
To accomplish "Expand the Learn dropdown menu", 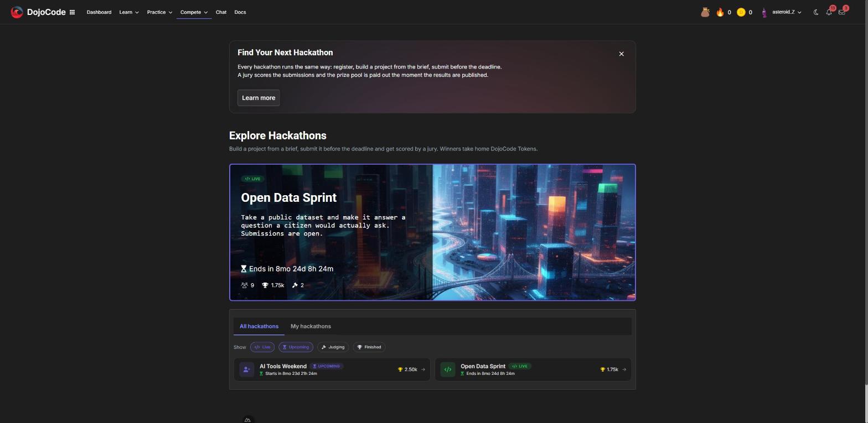I will click(129, 12).
